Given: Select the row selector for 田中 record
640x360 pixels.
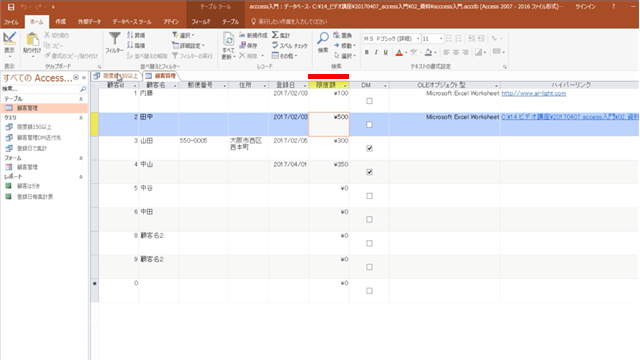Looking at the screenshot, I should pos(94,124).
